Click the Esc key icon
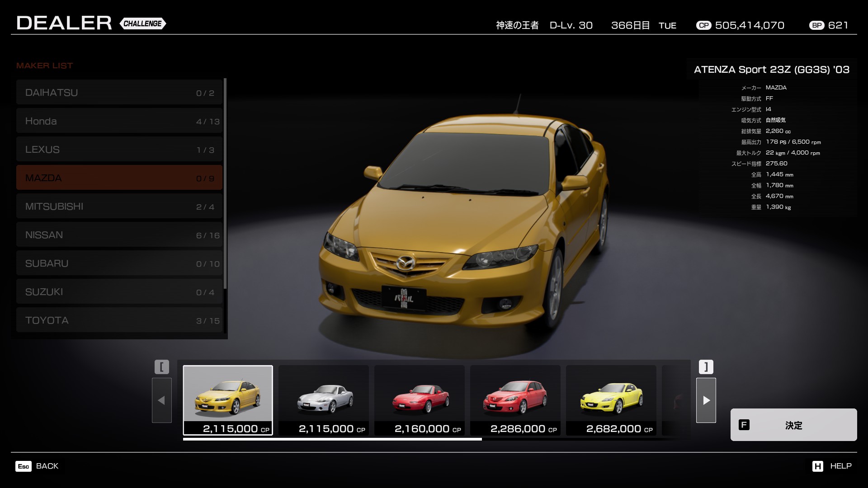The width and height of the screenshot is (868, 488). click(x=24, y=466)
